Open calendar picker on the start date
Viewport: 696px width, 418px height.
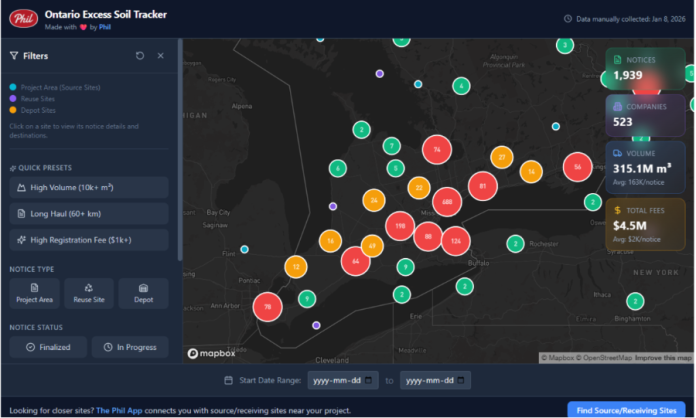coord(368,380)
